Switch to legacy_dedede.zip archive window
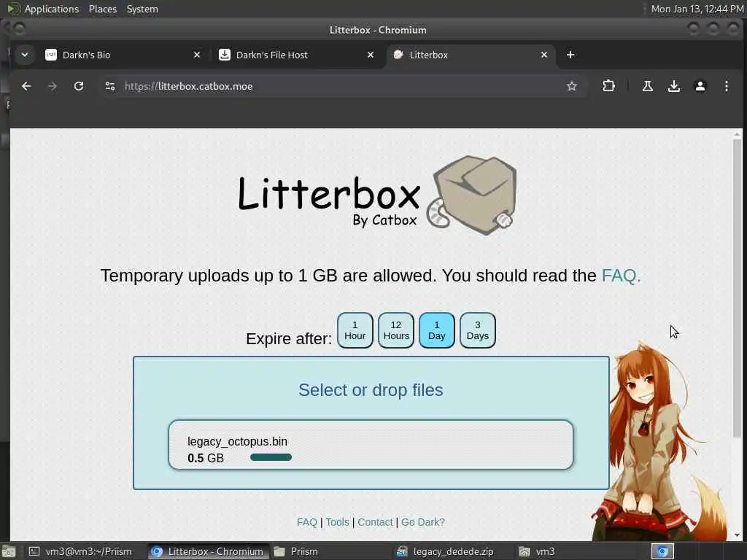This screenshot has width=747, height=560. point(452,551)
